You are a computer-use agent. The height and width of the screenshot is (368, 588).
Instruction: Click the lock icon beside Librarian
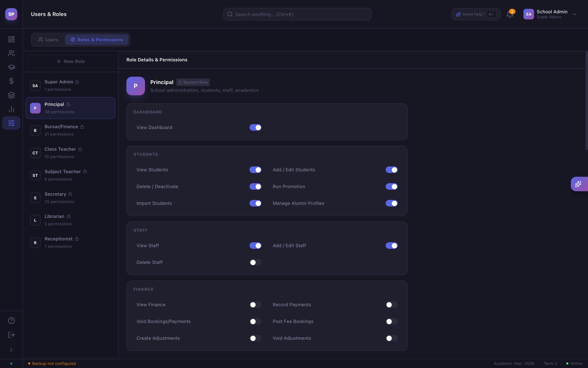69,216
